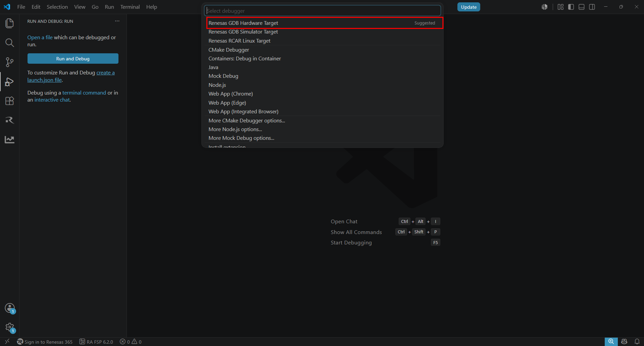This screenshot has width=644, height=346.
Task: Open the Renesas view in activity bar
Action: [10, 120]
